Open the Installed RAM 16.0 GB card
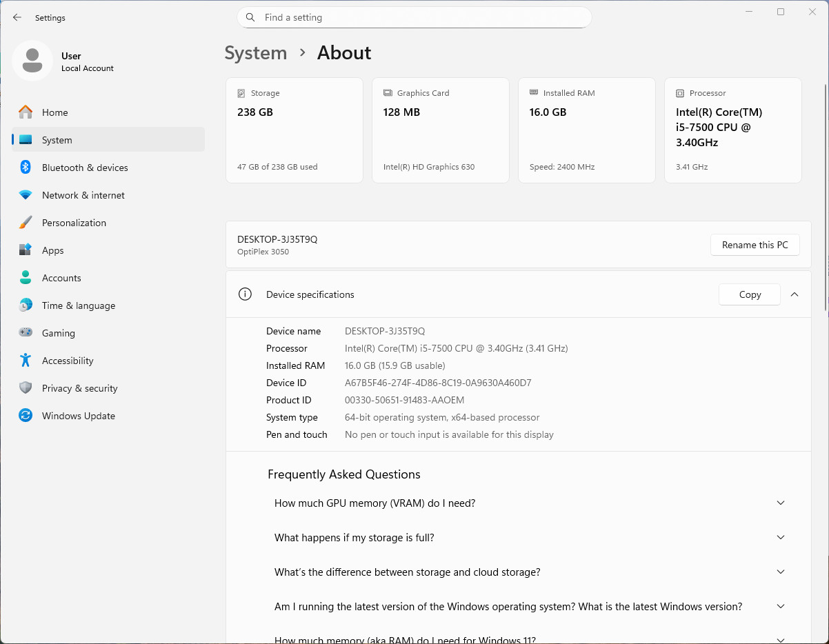829x644 pixels. (x=587, y=130)
